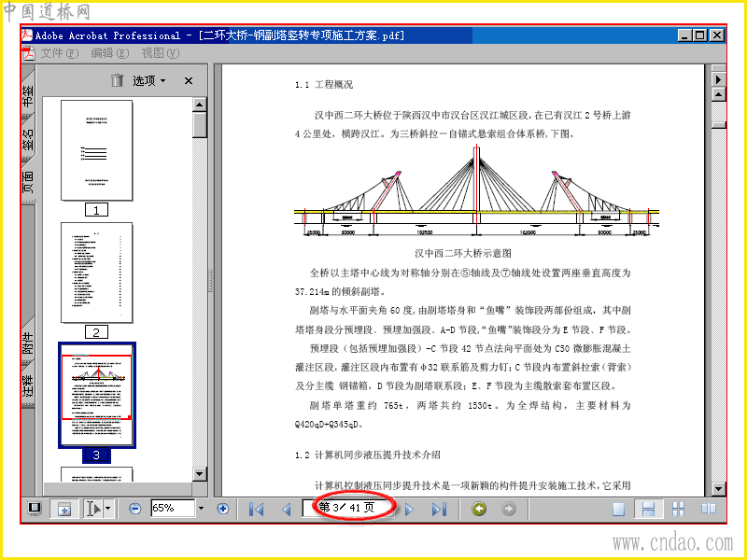The width and height of the screenshot is (747, 560).
Task: Expand the 选项 options dropdown
Action: (149, 80)
